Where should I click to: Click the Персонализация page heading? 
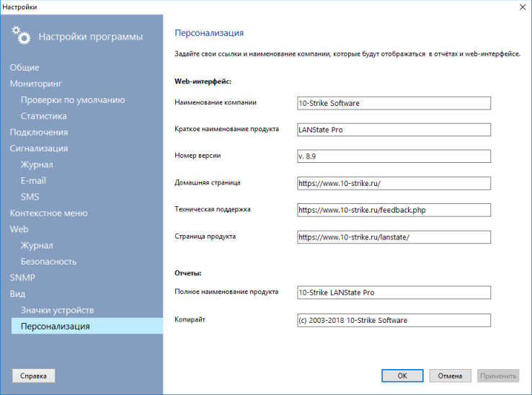209,33
